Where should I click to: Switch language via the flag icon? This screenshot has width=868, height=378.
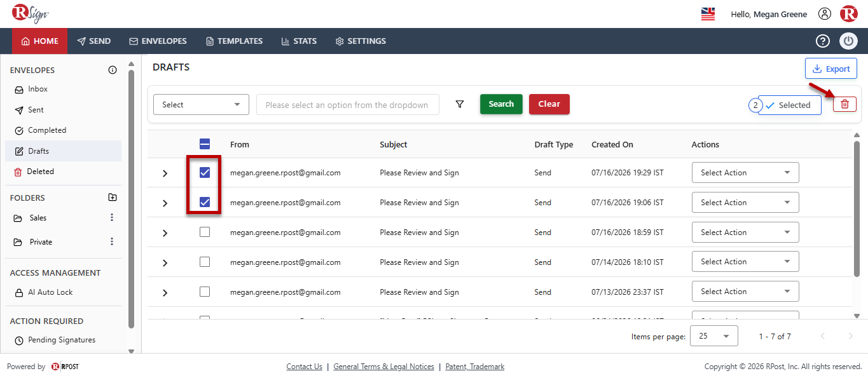click(x=708, y=14)
